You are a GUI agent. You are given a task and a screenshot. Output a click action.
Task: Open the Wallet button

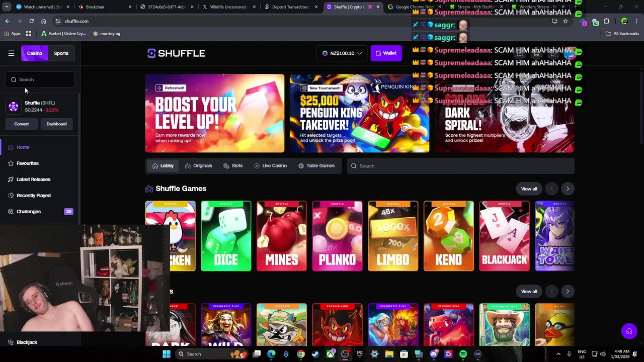click(386, 53)
